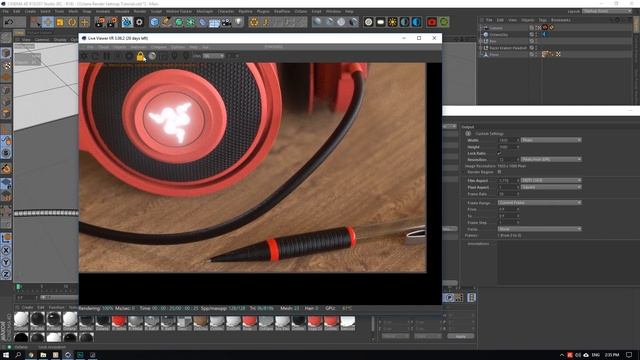Click the Floor object's first tag icon
This screenshot has width=640, height=360.
tap(544, 54)
